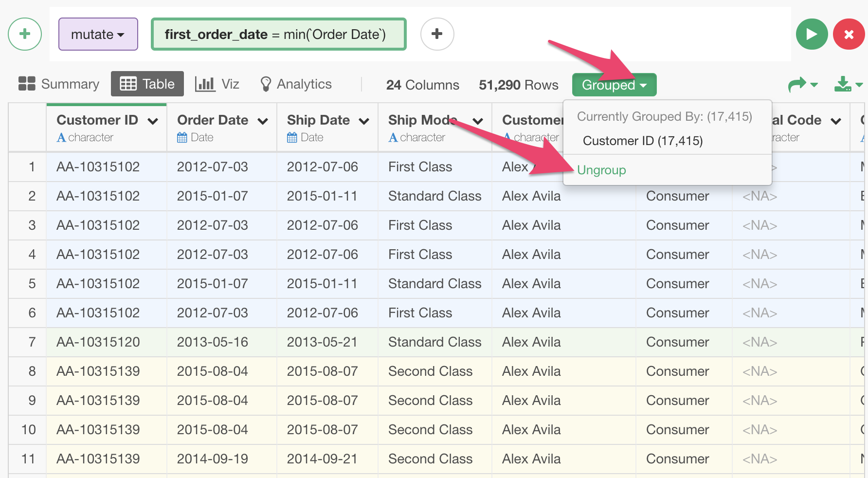Image resolution: width=868 pixels, height=478 pixels.
Task: Expand the Customer ID column menu
Action: tap(153, 121)
